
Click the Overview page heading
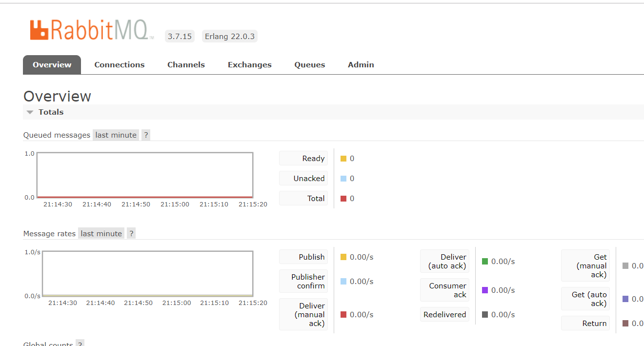coord(57,96)
